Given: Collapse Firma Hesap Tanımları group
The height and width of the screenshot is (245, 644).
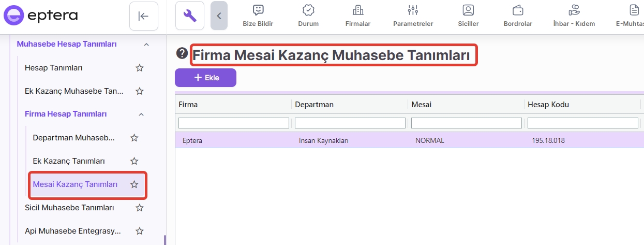Looking at the screenshot, I should (x=141, y=114).
